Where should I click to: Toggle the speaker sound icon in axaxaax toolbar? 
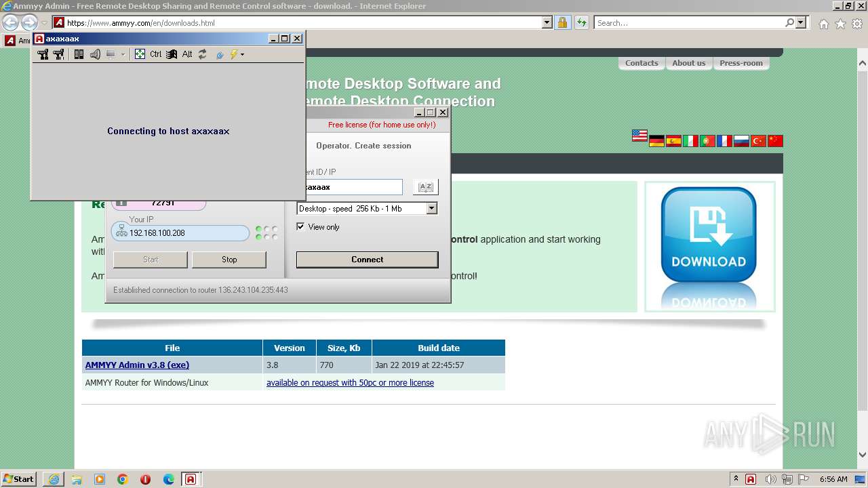95,54
